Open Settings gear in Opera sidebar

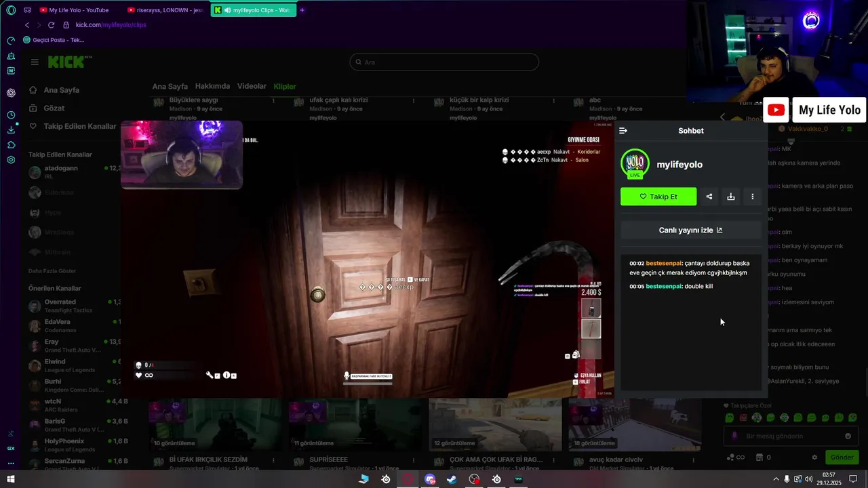tap(11, 160)
